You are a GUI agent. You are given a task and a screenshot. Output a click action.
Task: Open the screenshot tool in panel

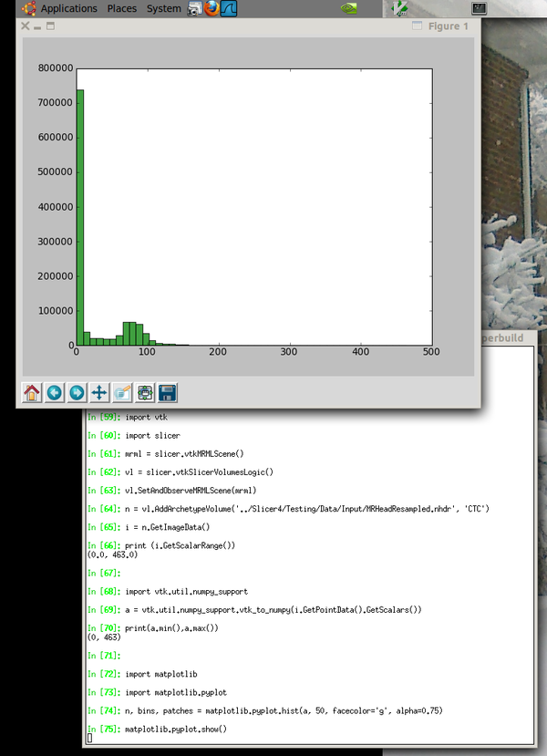point(195,8)
